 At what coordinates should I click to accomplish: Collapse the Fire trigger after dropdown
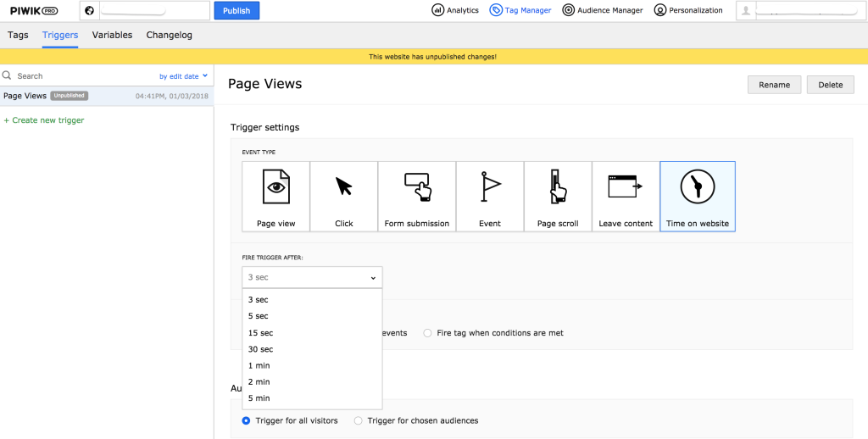pyautogui.click(x=312, y=277)
